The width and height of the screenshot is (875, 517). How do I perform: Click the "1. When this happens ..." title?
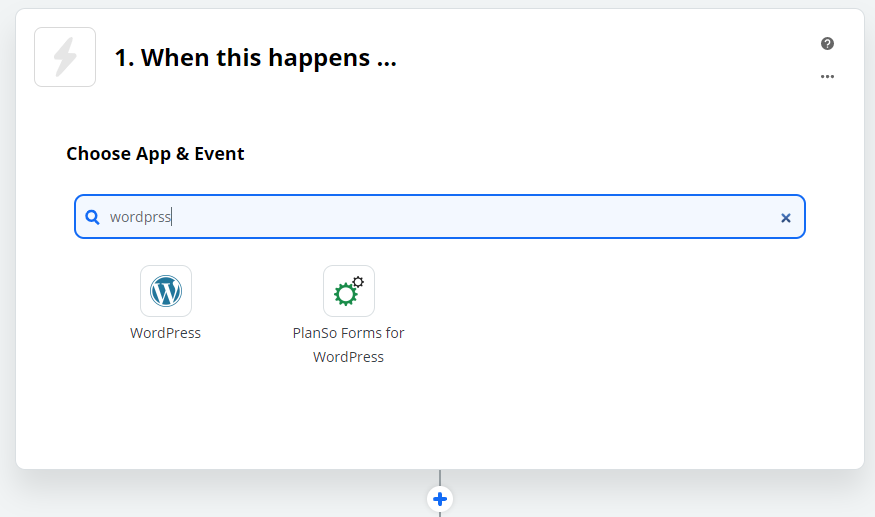click(x=255, y=58)
